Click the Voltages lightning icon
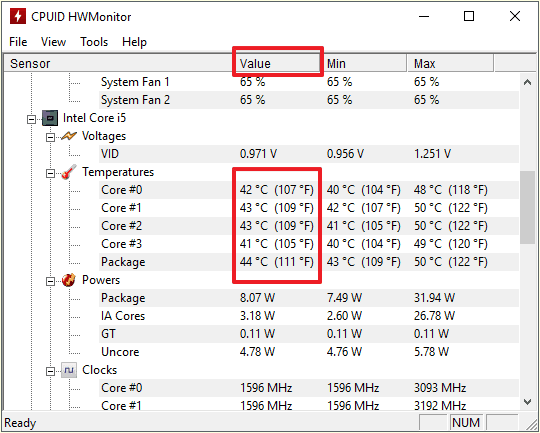Screen dimensions: 540x433 coord(69,136)
